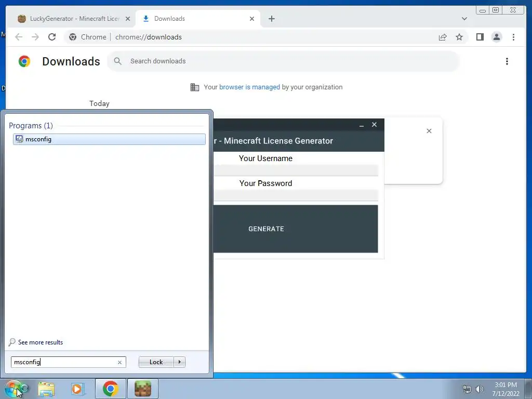Reload the downloads page
Screen dimensions: 532x399
click(52, 37)
